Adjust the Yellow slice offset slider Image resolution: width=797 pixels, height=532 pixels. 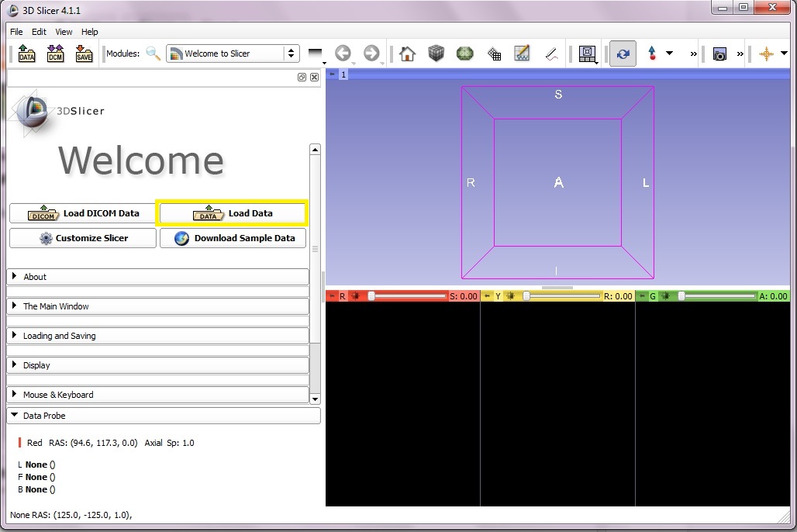pos(562,296)
